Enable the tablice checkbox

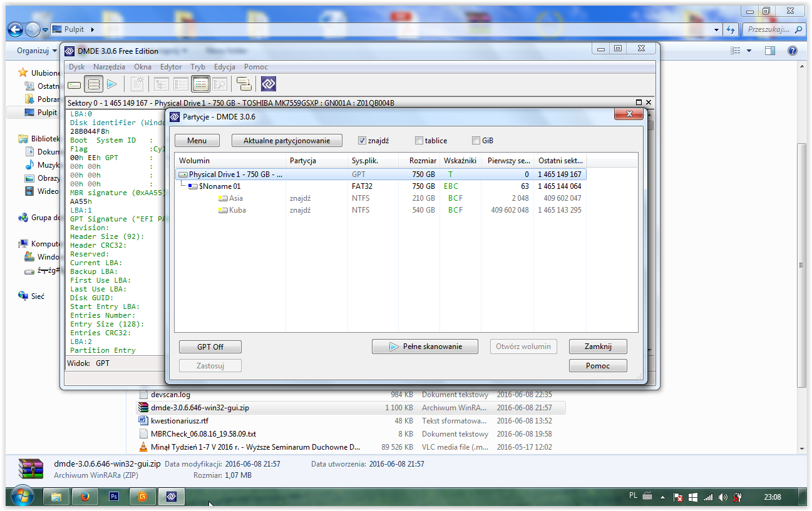click(419, 141)
